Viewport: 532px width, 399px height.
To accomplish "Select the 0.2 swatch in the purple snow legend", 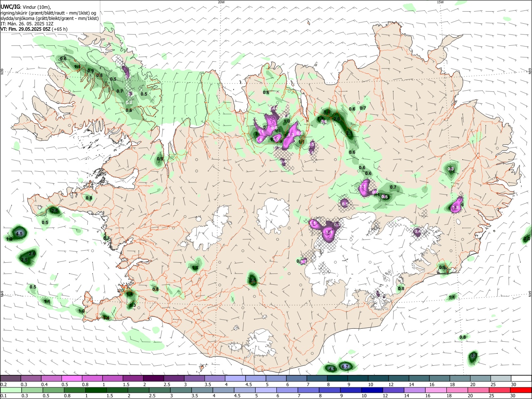I will pos(10,379).
